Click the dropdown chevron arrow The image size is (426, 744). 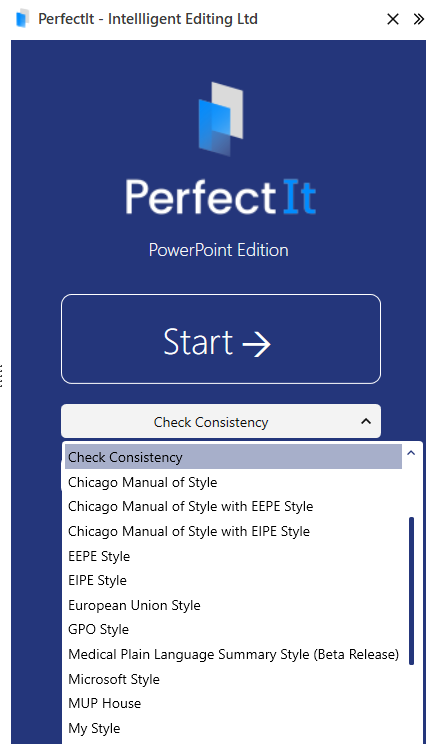point(366,421)
